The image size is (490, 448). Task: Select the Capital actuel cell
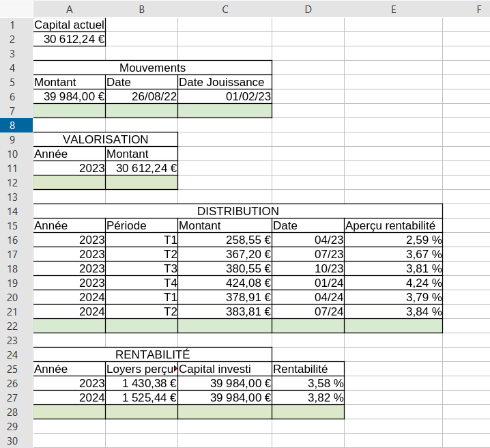70,25
